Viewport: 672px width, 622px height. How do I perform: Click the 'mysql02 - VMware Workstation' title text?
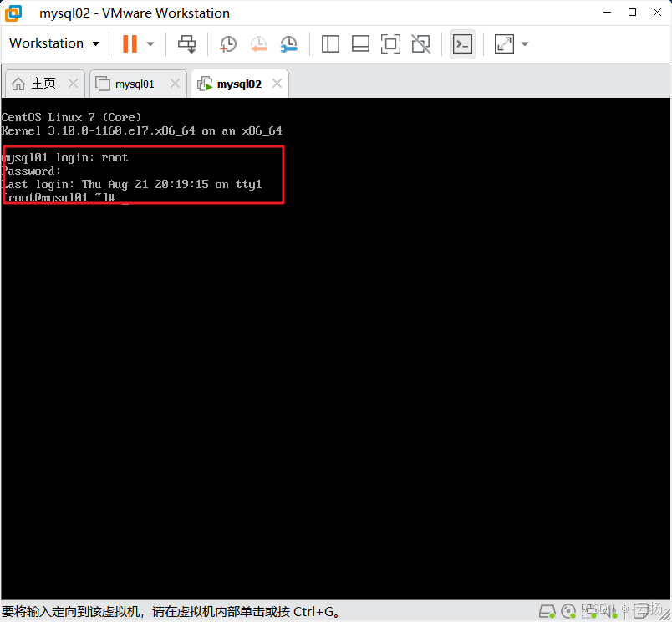click(x=135, y=13)
